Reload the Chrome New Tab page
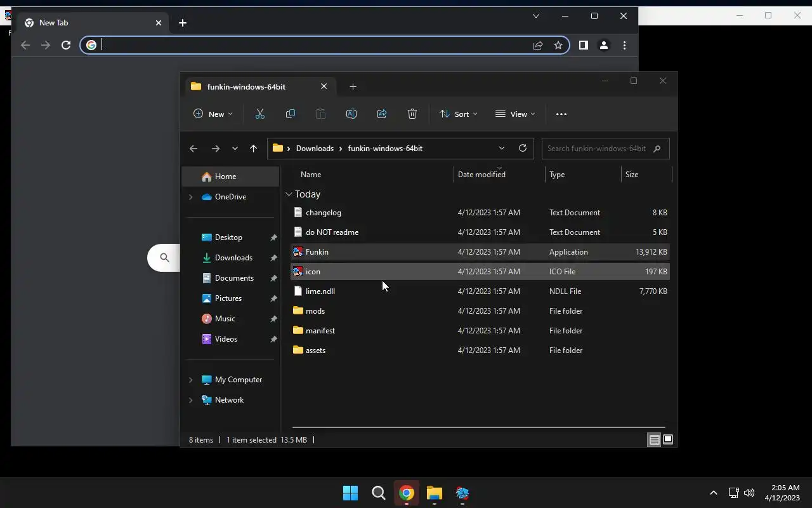Image resolution: width=812 pixels, height=508 pixels. click(x=66, y=45)
